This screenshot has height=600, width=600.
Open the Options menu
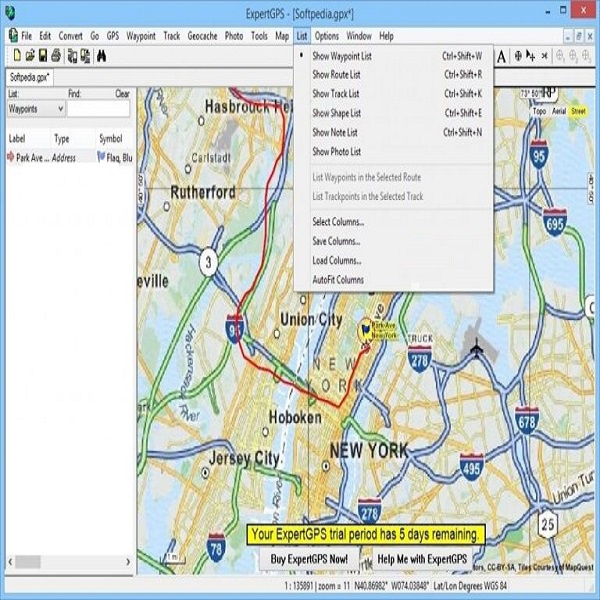[326, 36]
